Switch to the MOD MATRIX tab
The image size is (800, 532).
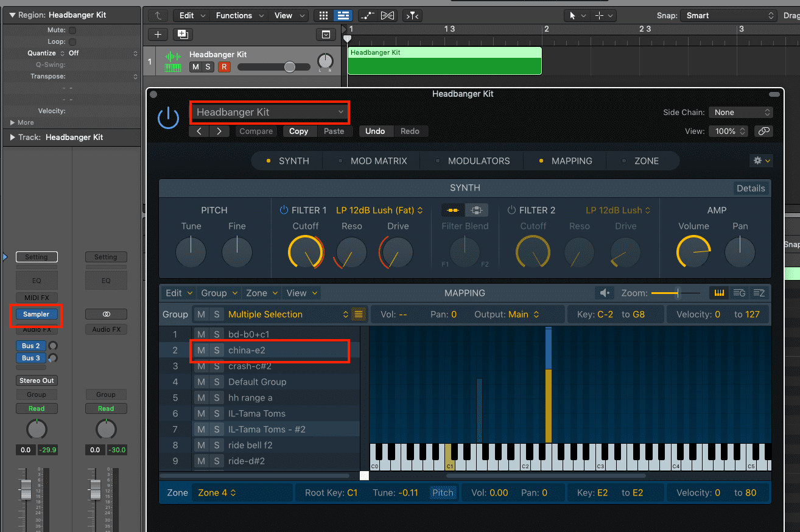pyautogui.click(x=373, y=161)
